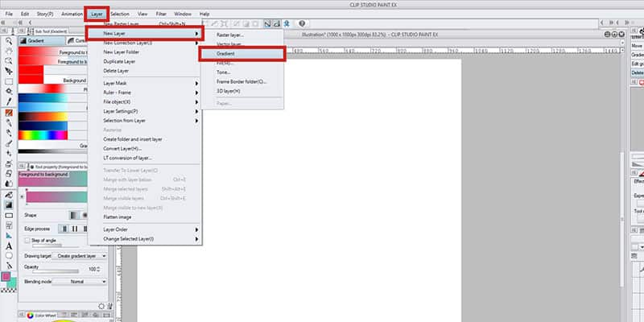Select the Ruler tool
644x322 pixels.
point(9,236)
